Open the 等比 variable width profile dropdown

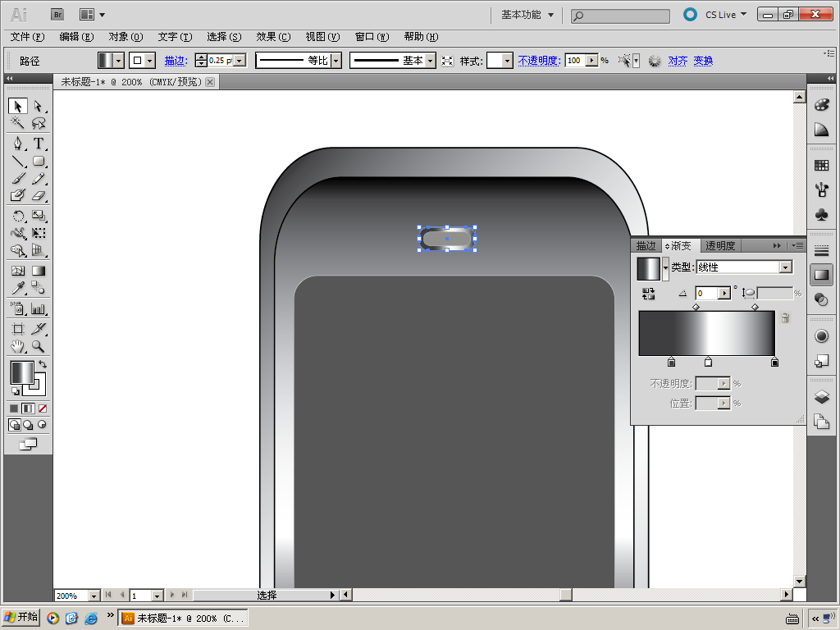click(x=336, y=61)
